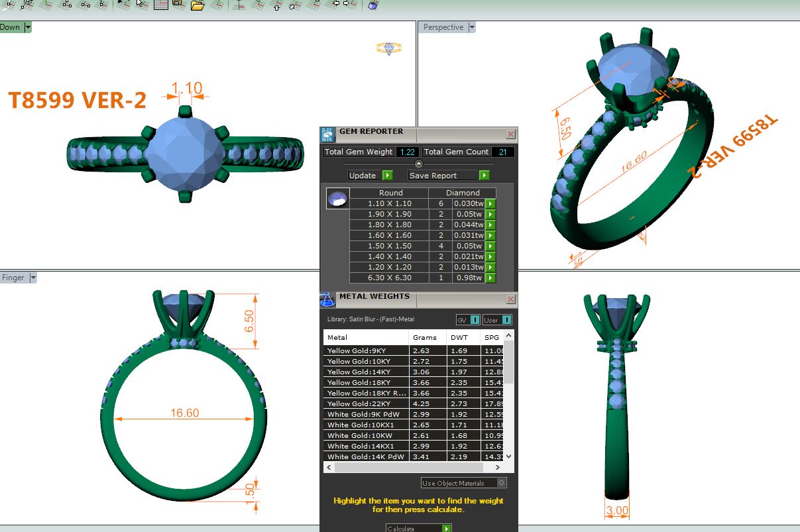Open the Perspective viewport dropdown arrow
Viewport: 800px width, 532px height.
[x=472, y=27]
